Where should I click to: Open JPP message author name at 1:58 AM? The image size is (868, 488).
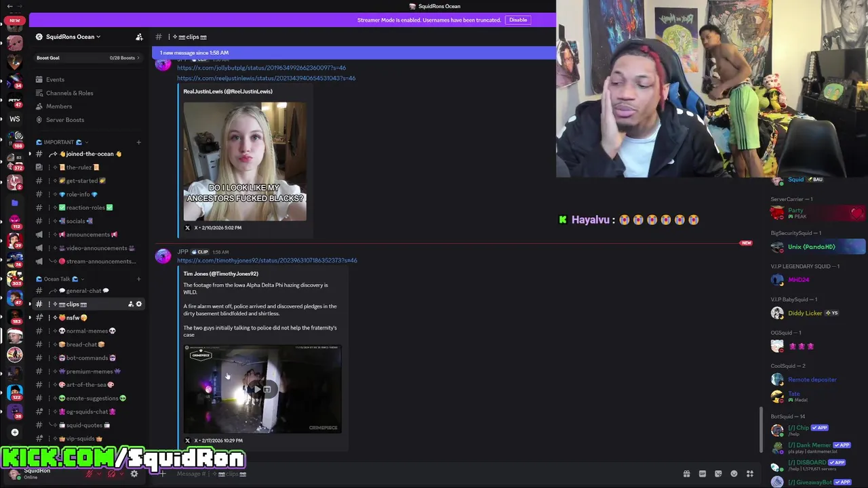182,252
